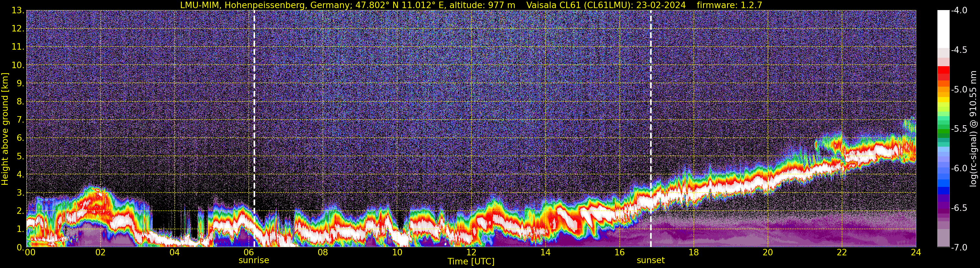This screenshot has width=980, height=268.
Task: Click the height axis tick '4.'
Action: [x=20, y=175]
